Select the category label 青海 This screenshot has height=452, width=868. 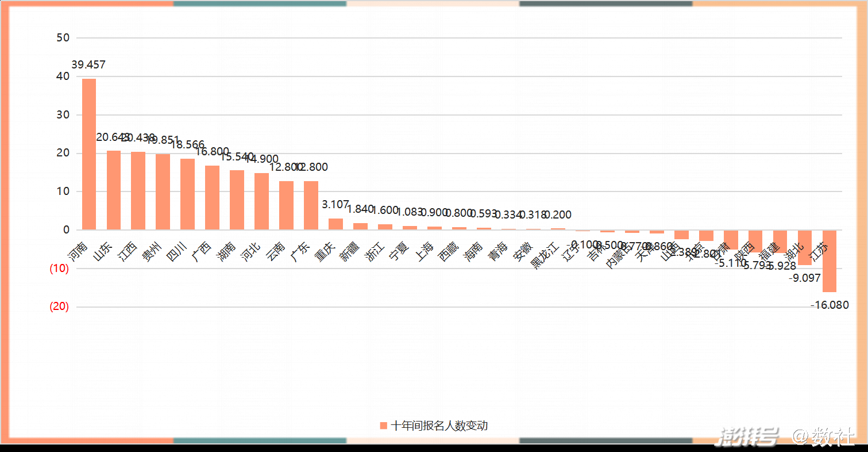click(x=497, y=252)
